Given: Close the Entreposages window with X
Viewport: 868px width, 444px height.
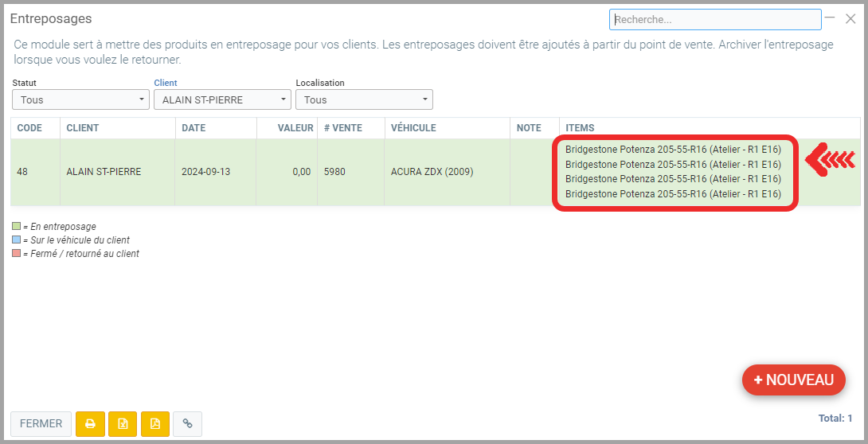Looking at the screenshot, I should pos(850,18).
